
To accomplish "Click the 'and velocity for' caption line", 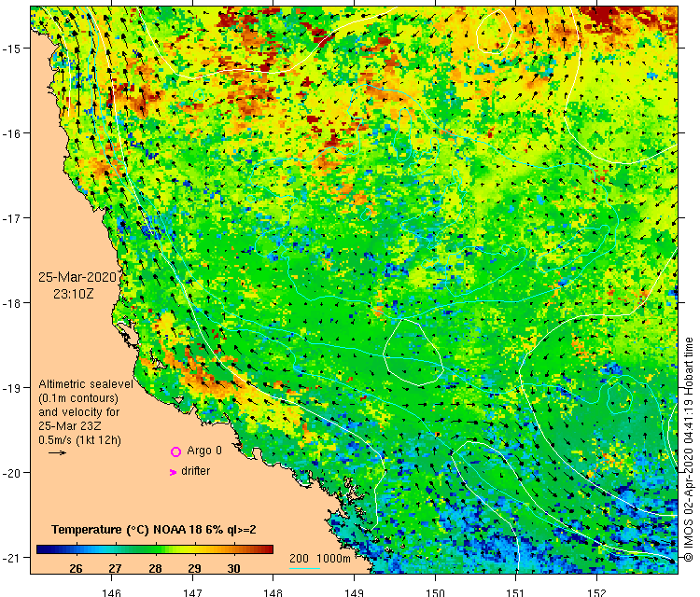I will [x=79, y=411].
